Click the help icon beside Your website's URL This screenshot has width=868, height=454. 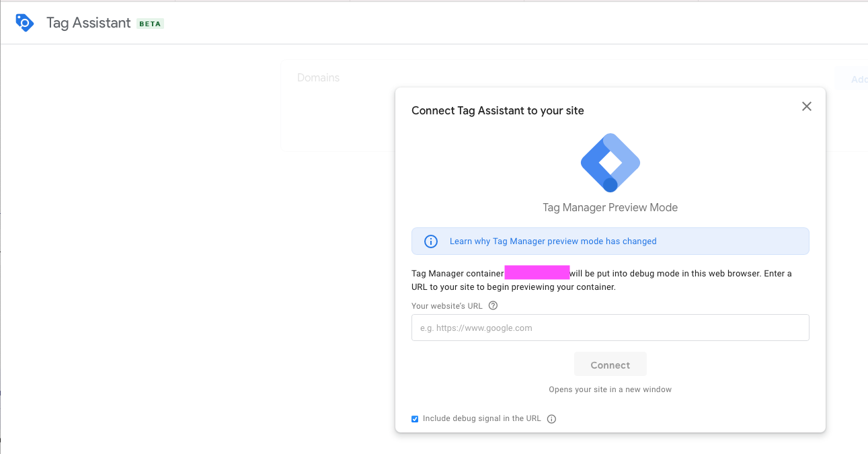[493, 305]
